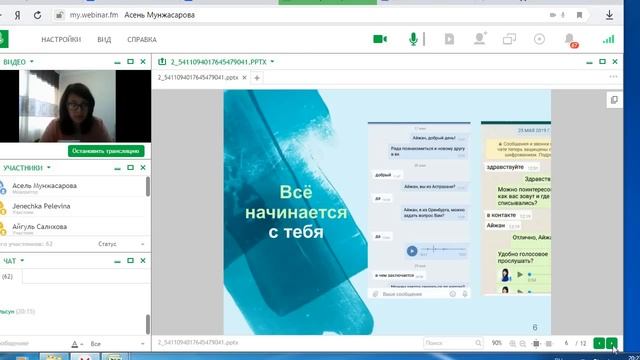Bookmark the page in address bar
Viewport: 640px width, 360px height.
click(579, 15)
